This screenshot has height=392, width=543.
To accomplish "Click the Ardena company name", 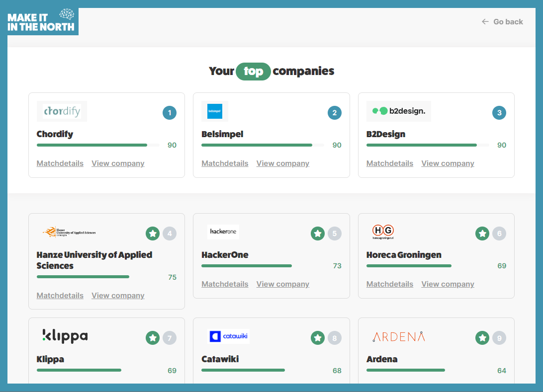I will click(381, 359).
